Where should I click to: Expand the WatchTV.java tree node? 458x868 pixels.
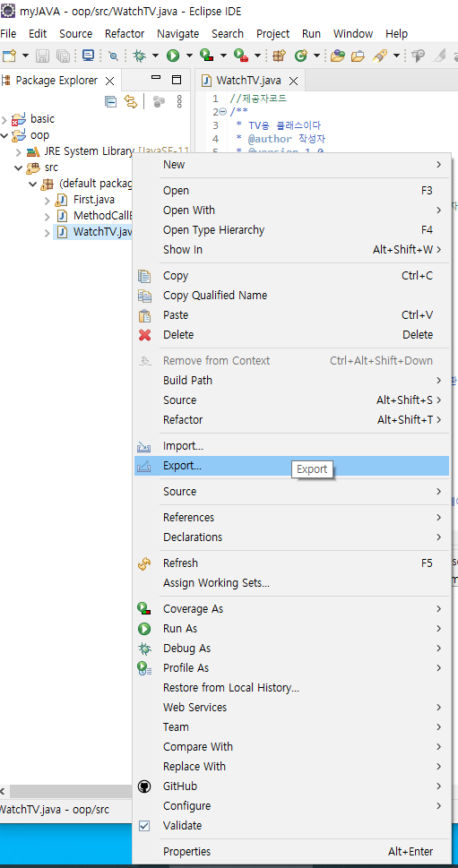(x=48, y=232)
